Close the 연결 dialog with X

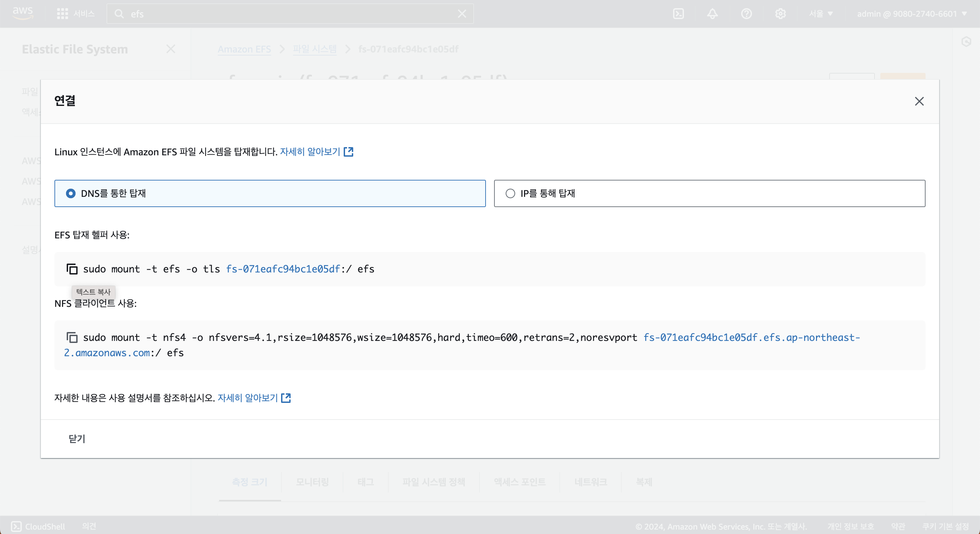pos(919,101)
